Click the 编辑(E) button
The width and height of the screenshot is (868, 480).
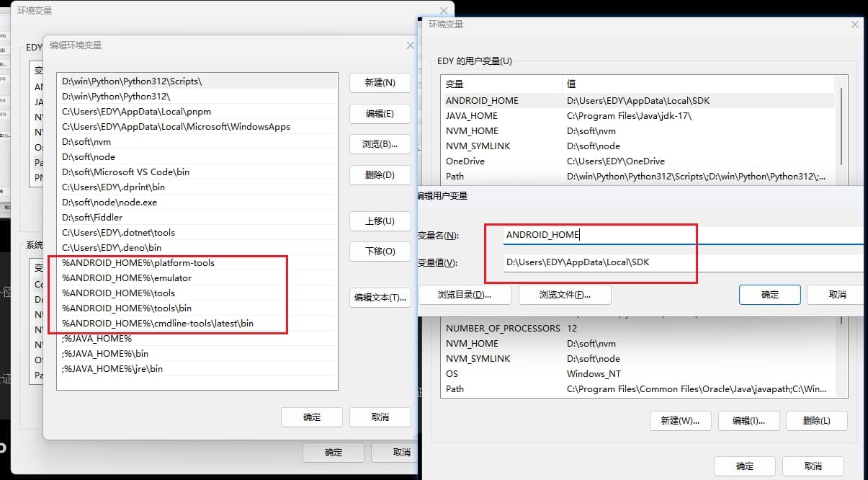(x=380, y=114)
